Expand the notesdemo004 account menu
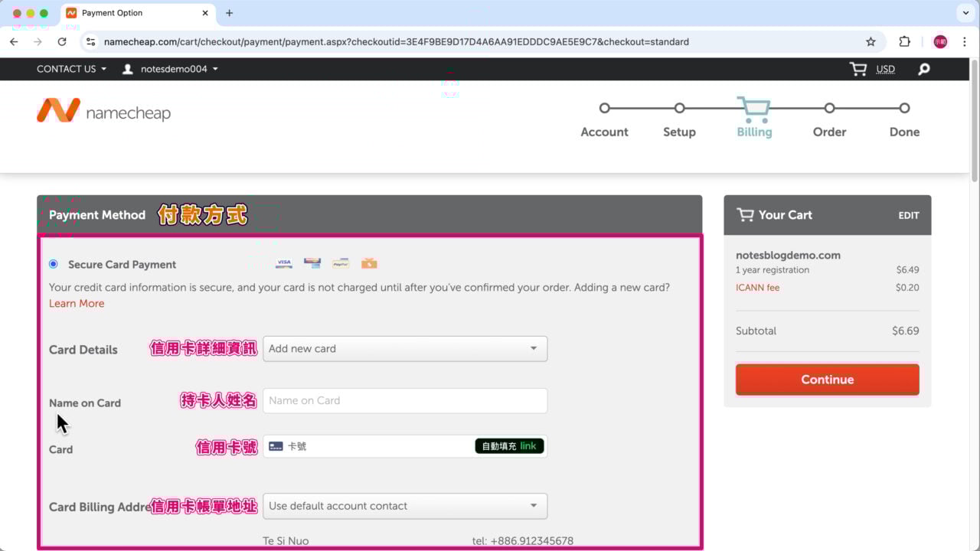The image size is (980, 551). coord(171,69)
